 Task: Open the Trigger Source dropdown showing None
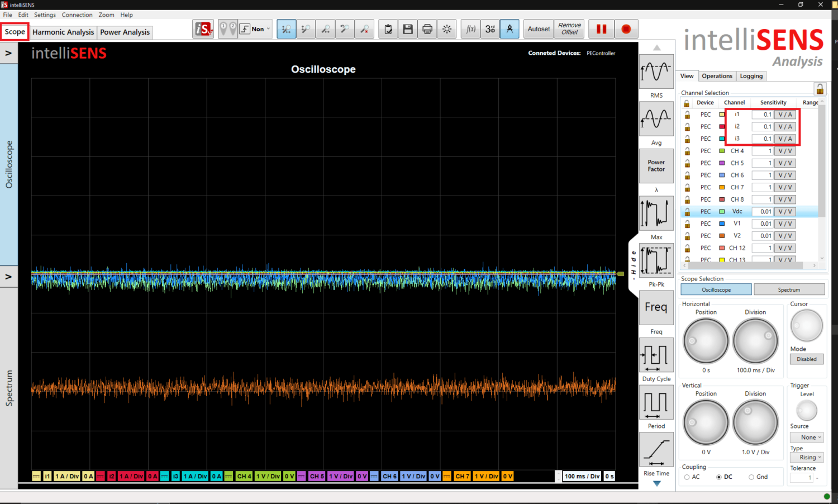[806, 437]
